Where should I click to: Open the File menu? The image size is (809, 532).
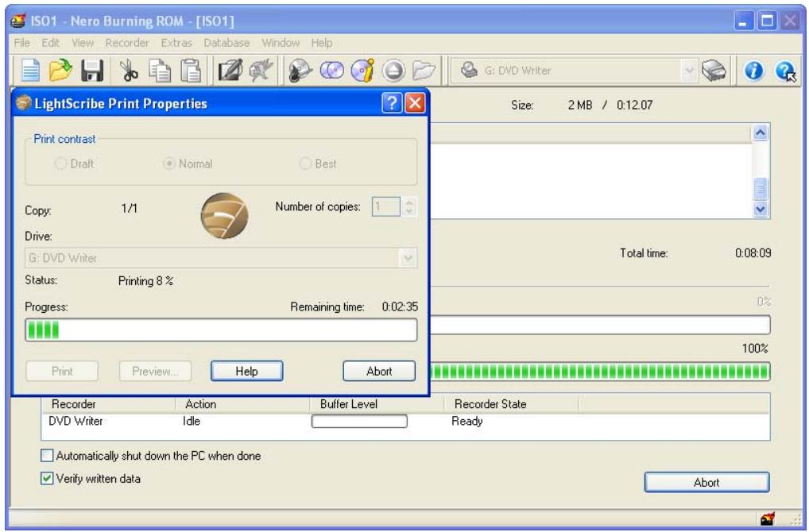[x=21, y=43]
